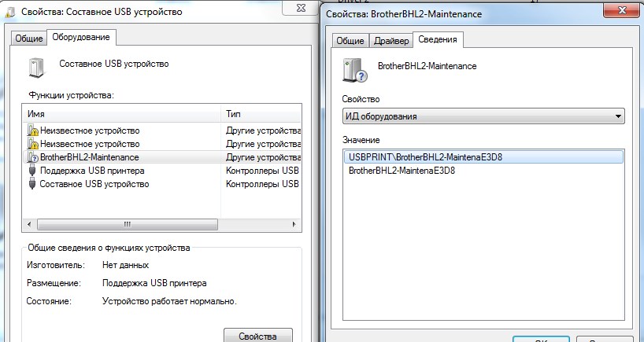Select the Сведения tab

tap(439, 39)
